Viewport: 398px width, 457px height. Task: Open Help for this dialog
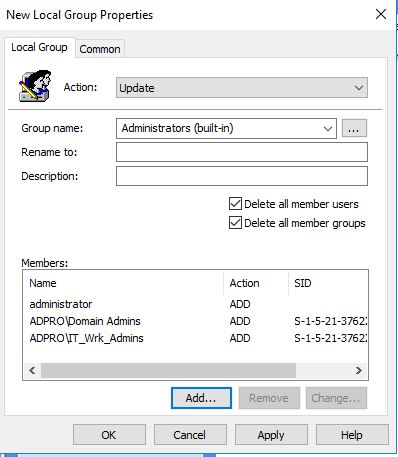click(352, 435)
